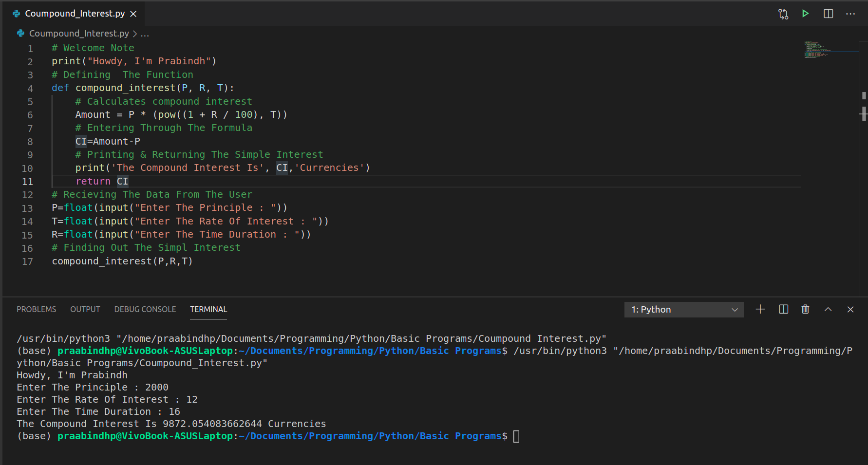Screen dimensions: 868x465
Task: Open the DEBUG CONSOLE tab
Action: (145, 309)
